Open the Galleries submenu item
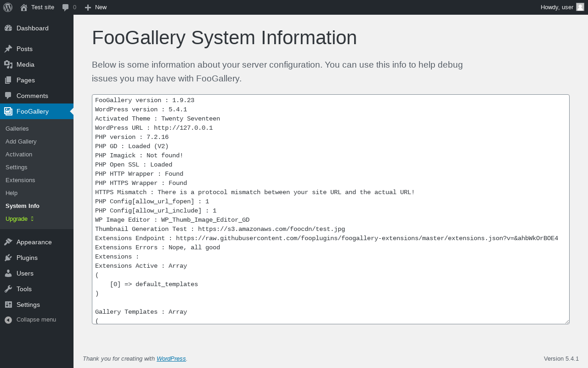 (17, 128)
